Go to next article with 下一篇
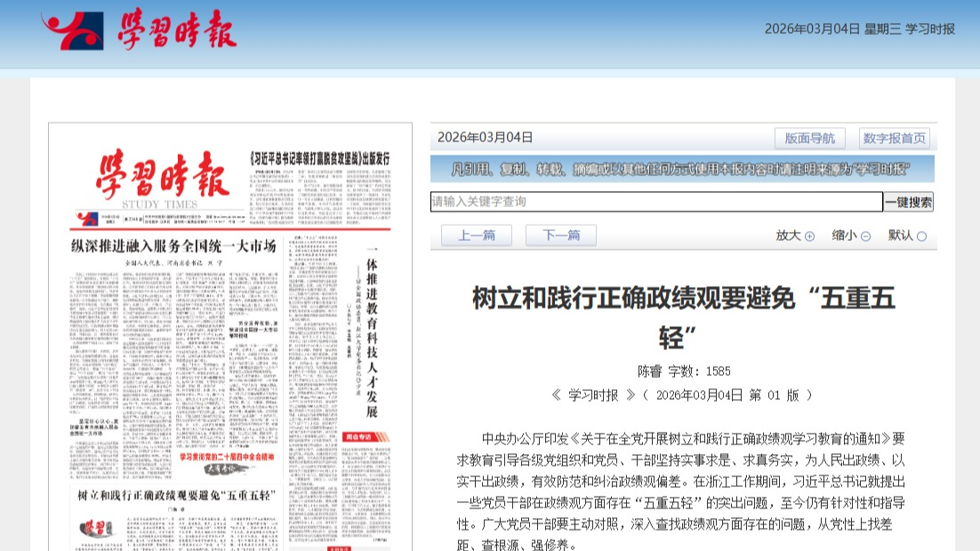Screen dimensions: 980x551 point(561,236)
